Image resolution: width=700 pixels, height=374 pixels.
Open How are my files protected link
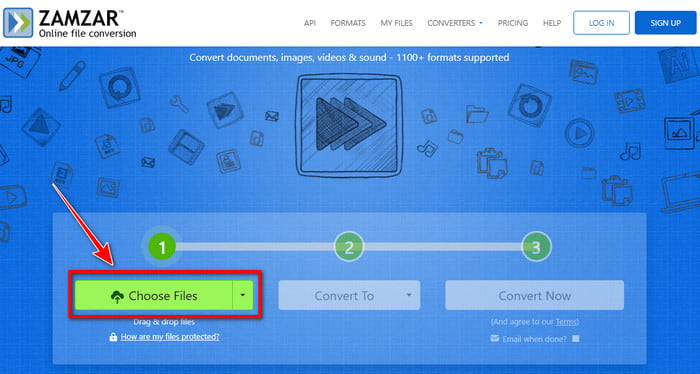coord(170,337)
